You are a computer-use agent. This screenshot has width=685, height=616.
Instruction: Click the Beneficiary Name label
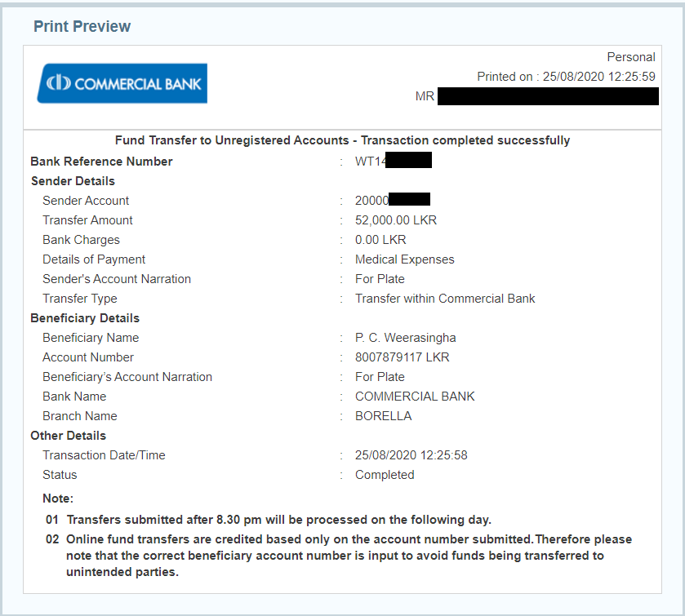(91, 338)
